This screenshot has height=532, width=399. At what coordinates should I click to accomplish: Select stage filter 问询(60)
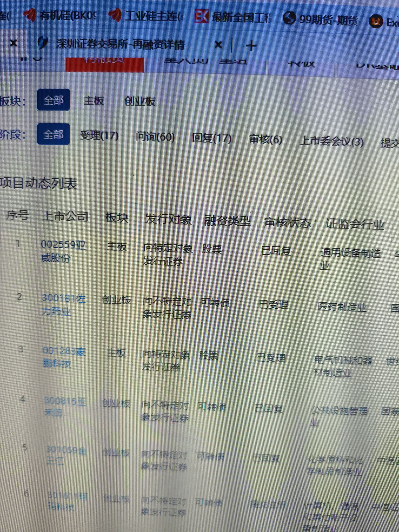[x=155, y=137]
